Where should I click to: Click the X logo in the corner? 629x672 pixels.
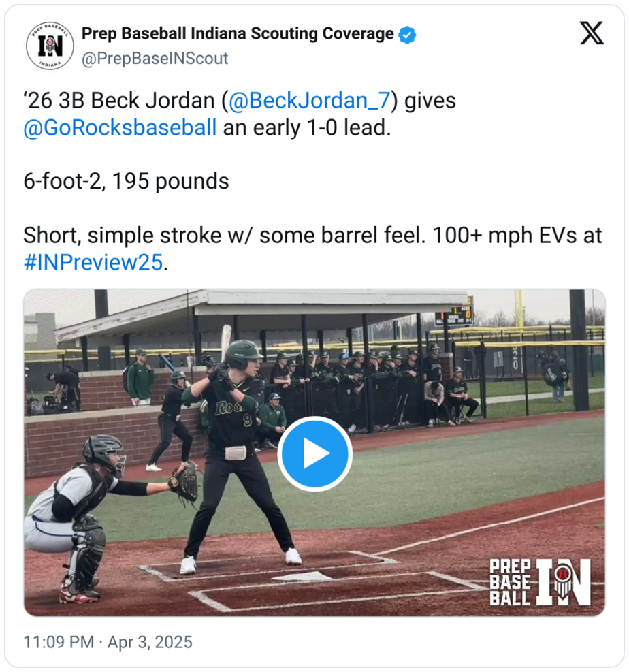(591, 33)
